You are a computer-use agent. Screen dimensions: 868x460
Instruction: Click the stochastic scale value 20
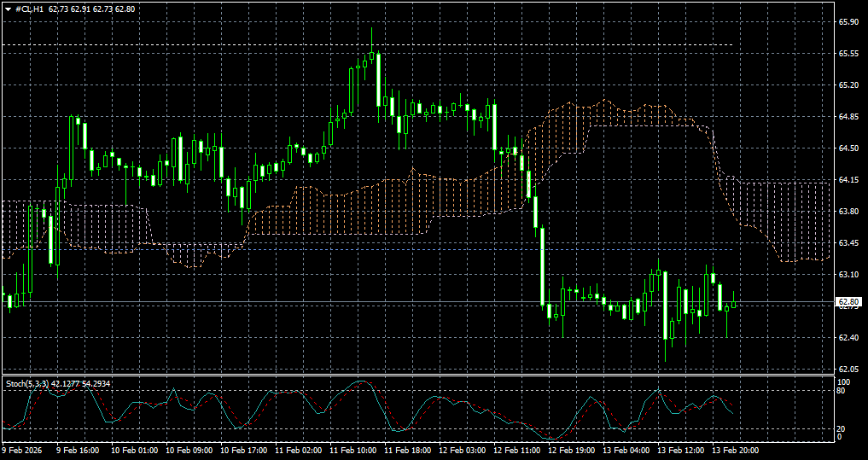pos(842,429)
